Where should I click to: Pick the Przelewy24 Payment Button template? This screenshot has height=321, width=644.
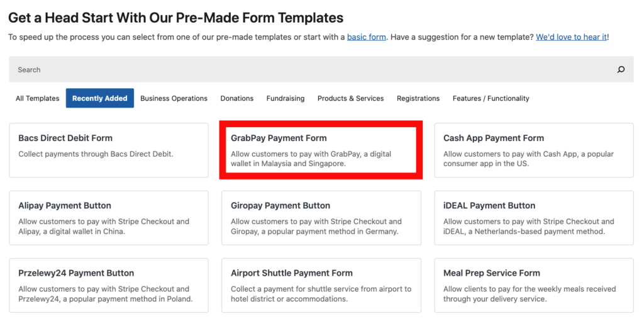108,285
